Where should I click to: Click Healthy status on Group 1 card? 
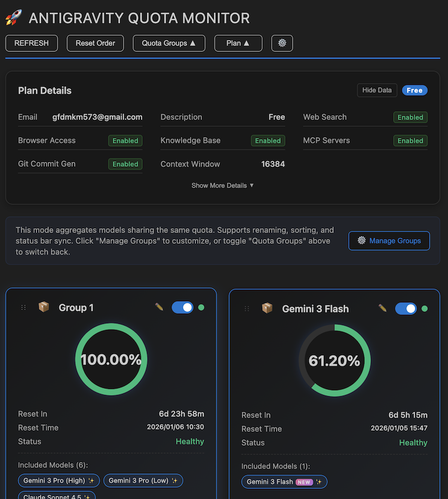click(x=190, y=442)
